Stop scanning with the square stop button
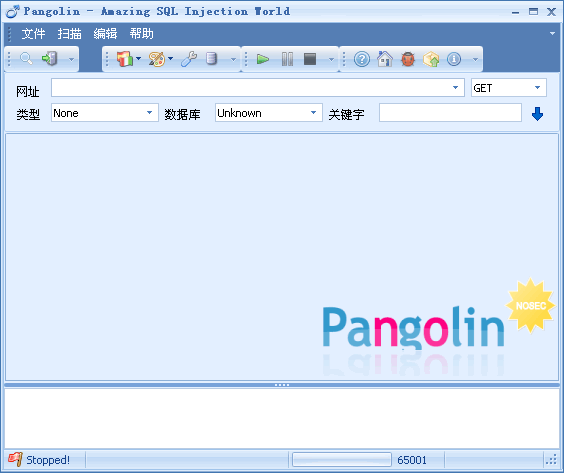Image resolution: width=564 pixels, height=473 pixels. coord(310,59)
